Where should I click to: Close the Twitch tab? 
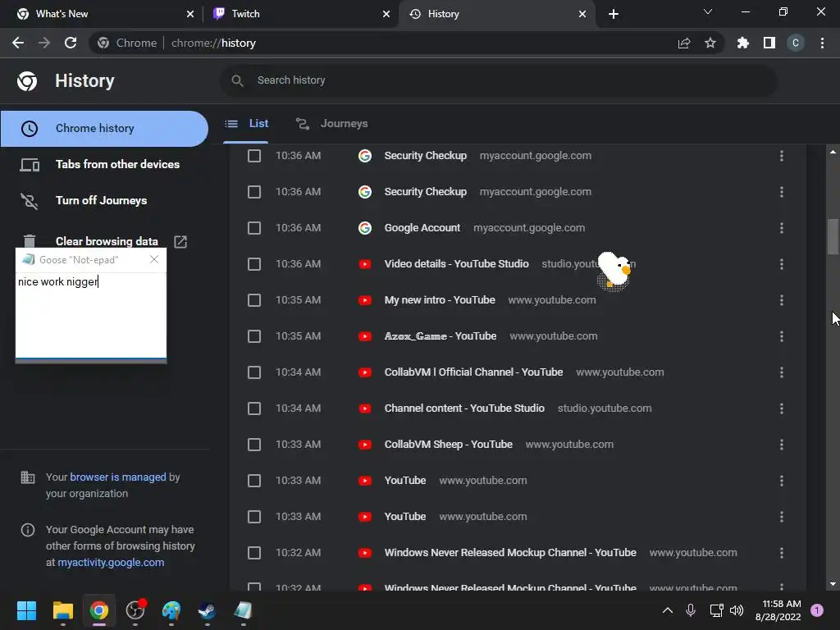[386, 14]
